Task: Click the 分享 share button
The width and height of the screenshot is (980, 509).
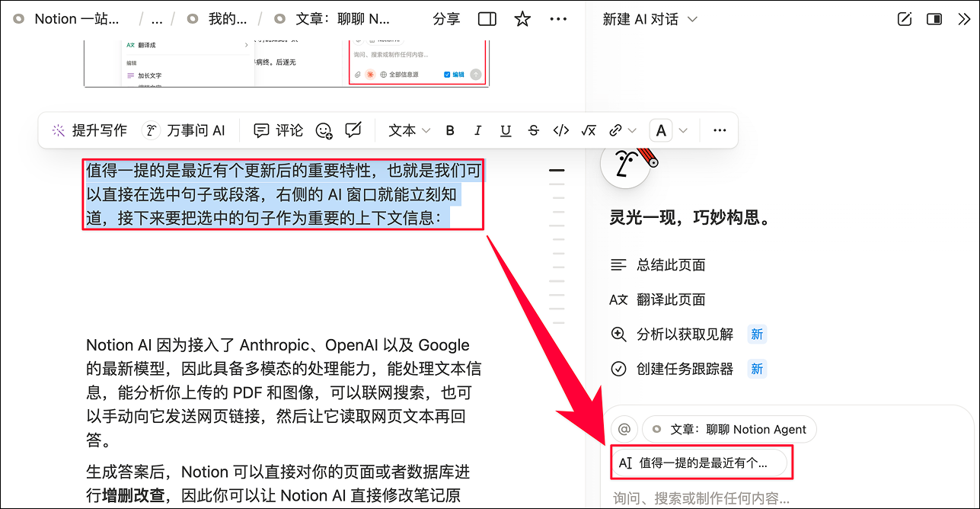Action: click(446, 18)
